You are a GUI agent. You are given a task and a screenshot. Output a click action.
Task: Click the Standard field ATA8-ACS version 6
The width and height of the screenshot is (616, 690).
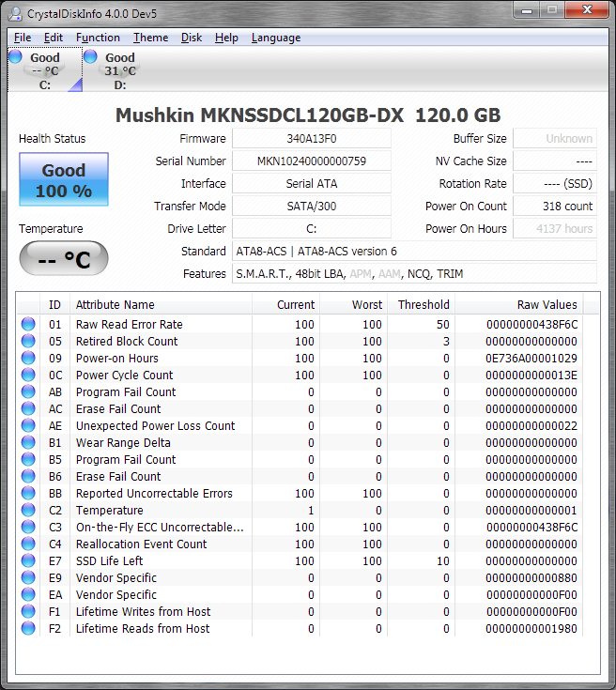pos(414,252)
